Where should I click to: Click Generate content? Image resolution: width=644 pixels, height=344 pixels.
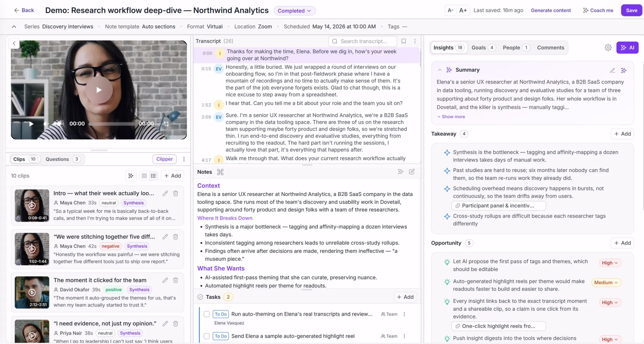point(551,10)
